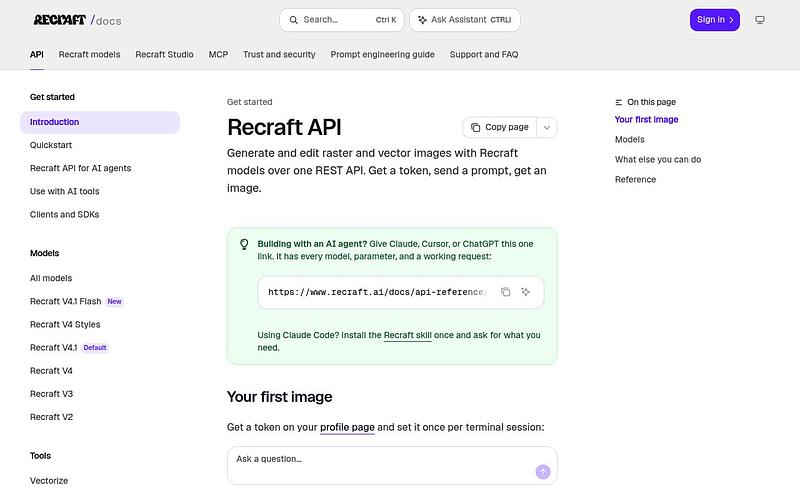Click the /docs label beside the logo

[x=106, y=20]
